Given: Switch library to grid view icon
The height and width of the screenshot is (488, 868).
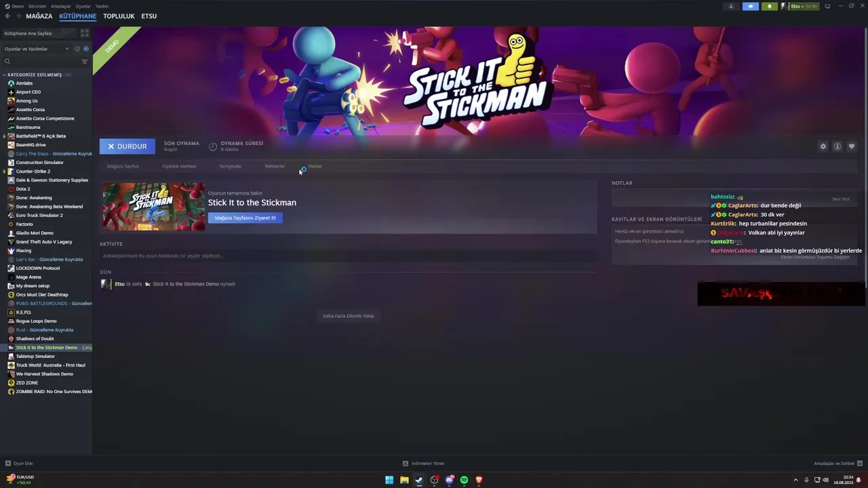Looking at the screenshot, I should point(85,33).
